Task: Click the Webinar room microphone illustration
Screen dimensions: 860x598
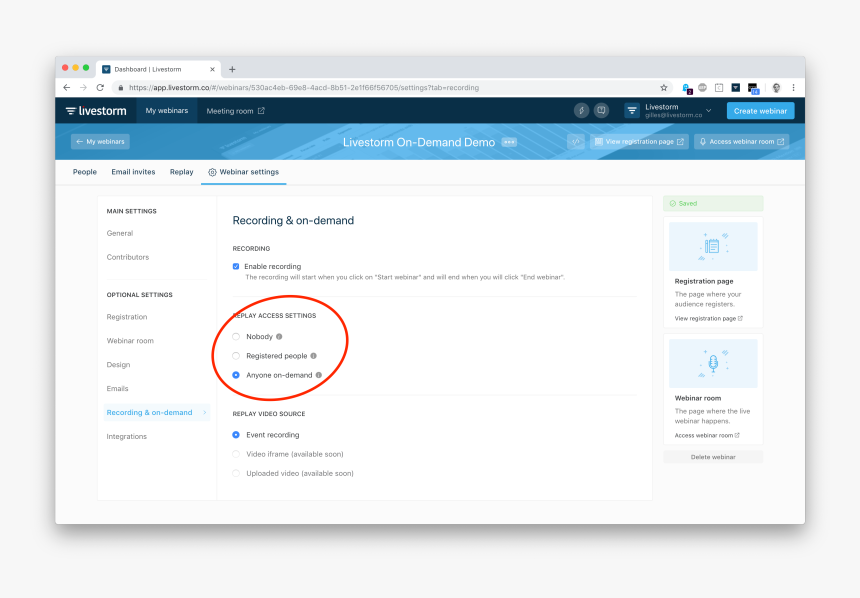Action: 713,363
